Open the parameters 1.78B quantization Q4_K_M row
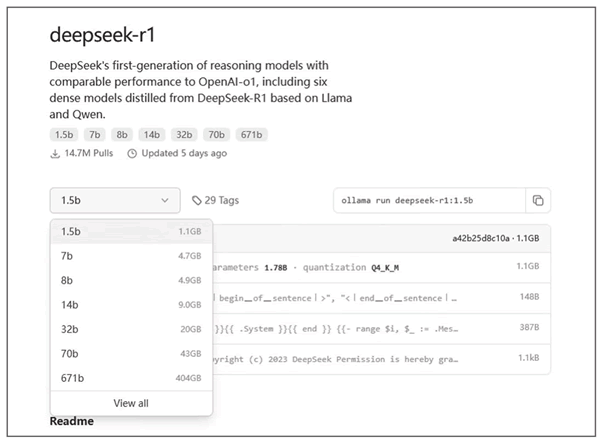600x441 pixels. tap(382, 268)
